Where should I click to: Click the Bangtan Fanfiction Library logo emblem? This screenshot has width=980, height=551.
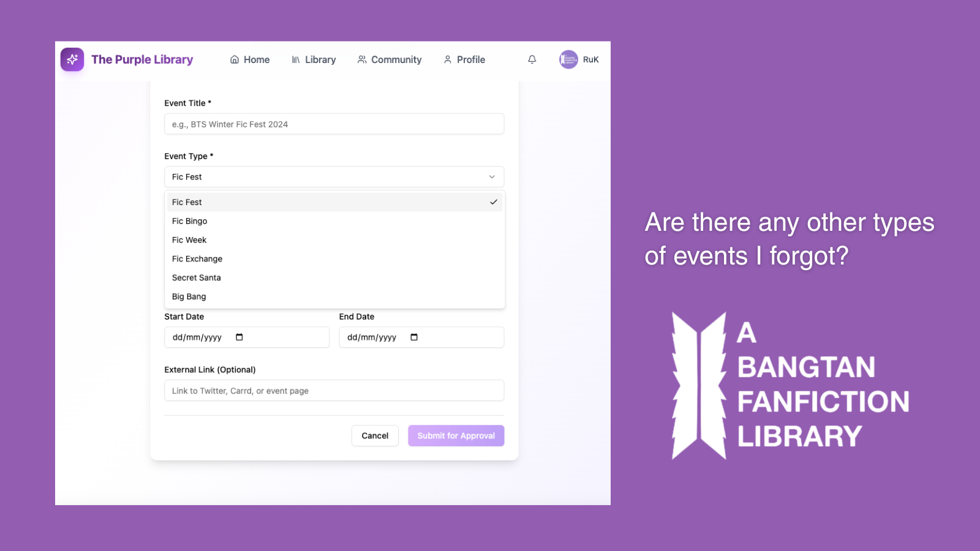699,386
